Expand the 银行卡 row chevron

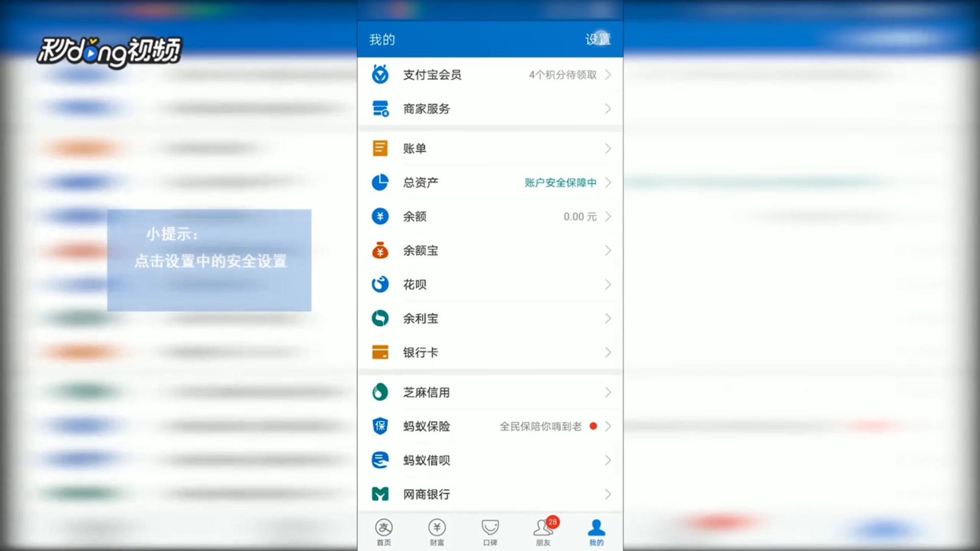point(608,352)
